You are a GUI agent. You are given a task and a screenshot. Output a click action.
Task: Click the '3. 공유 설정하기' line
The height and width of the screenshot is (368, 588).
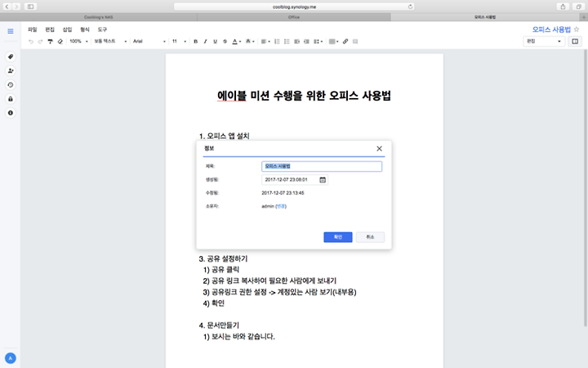click(x=223, y=258)
